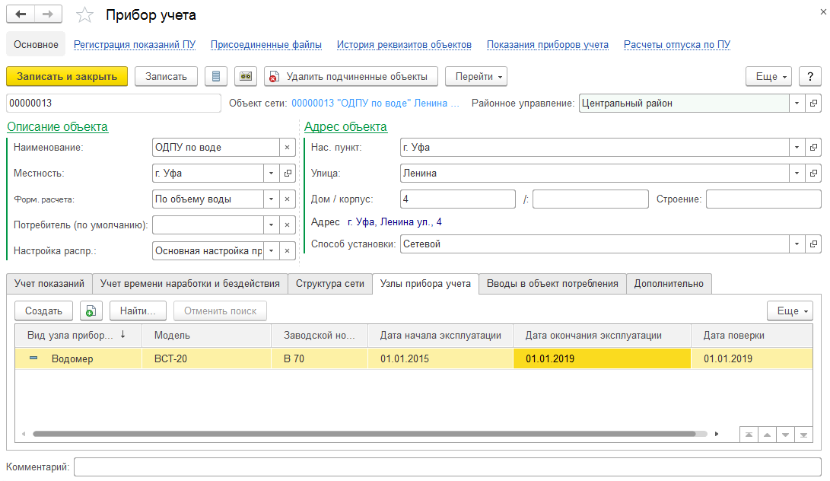Click Удалить подчиненные объекты button

tap(351, 77)
